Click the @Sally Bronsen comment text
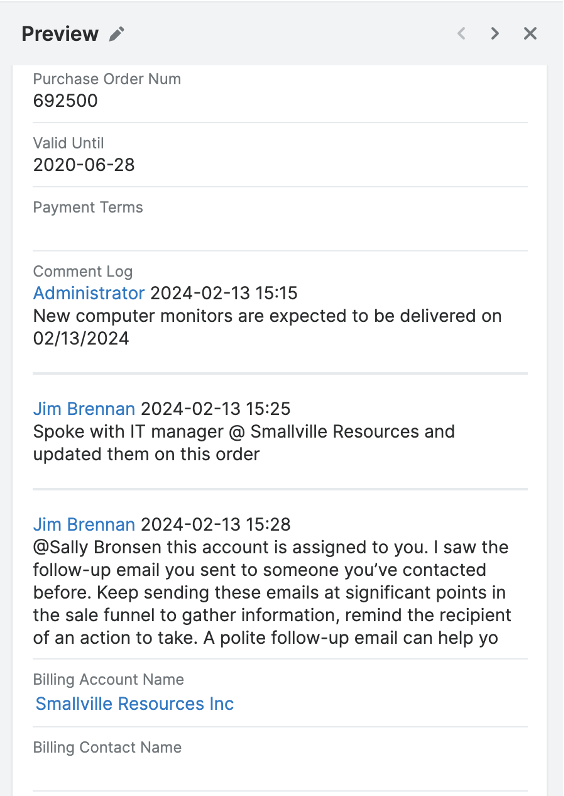The width and height of the screenshot is (564, 796). [x=272, y=592]
